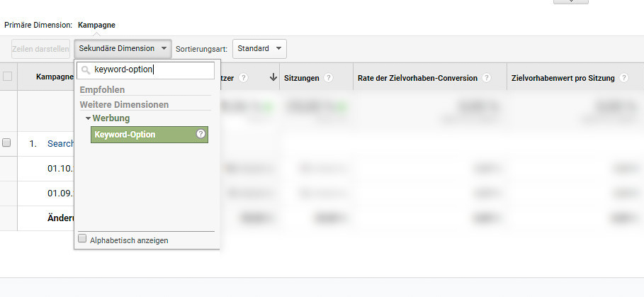This screenshot has height=297, width=644.
Task: Enable the Alphabetisch anzeigen checkbox
Action: tap(83, 240)
